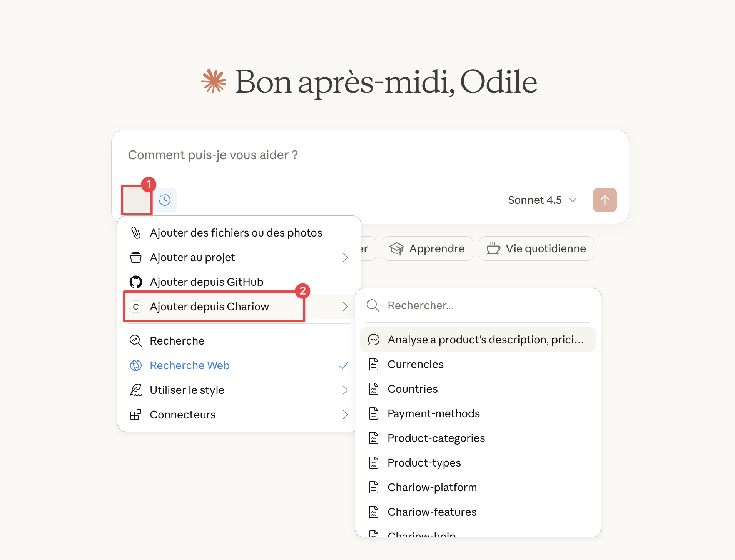Click the Apprendre suggestion button
Viewport: 735px width, 560px height.
[x=427, y=248]
